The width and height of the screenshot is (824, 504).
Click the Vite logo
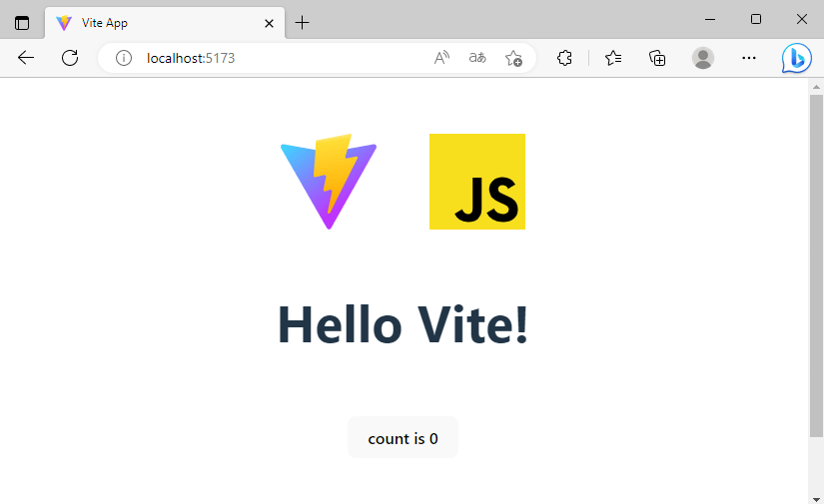(x=329, y=182)
